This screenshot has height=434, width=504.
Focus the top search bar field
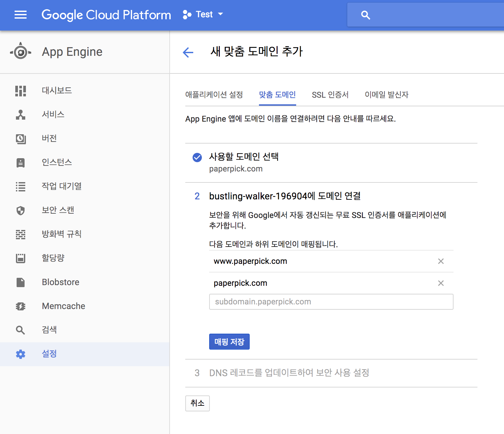[425, 15]
